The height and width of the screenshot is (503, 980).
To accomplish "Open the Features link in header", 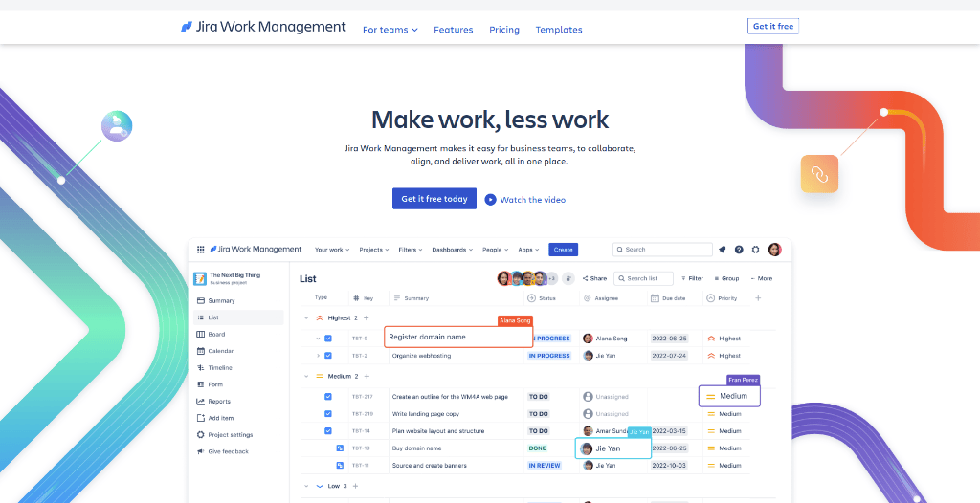I will 453,30.
